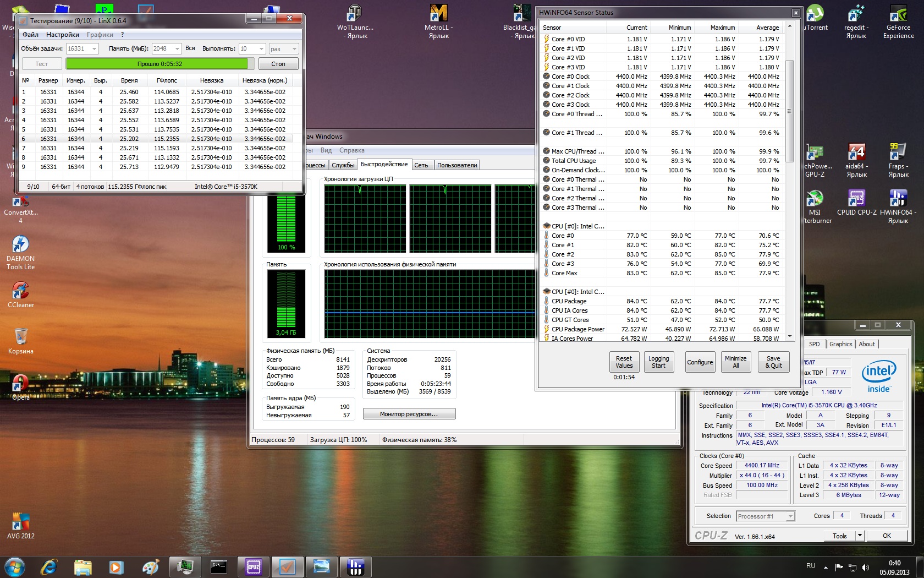Image resolution: width=924 pixels, height=578 pixels.
Task: Click the volume speaker icon in the tray
Action: [x=865, y=567]
